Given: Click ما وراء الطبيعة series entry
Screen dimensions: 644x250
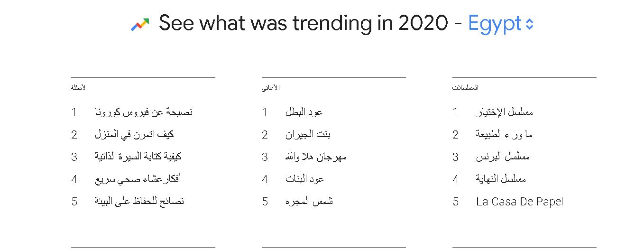Looking at the screenshot, I should tap(504, 135).
